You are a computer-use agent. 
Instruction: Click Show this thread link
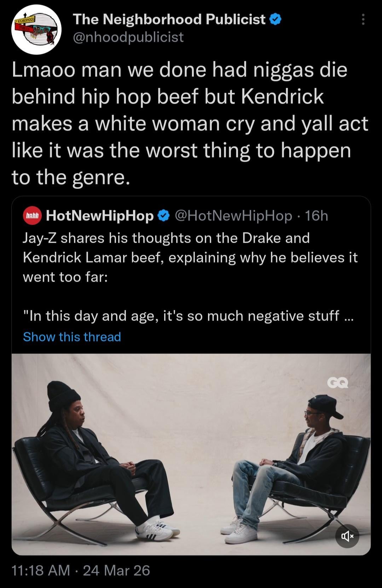tap(72, 337)
